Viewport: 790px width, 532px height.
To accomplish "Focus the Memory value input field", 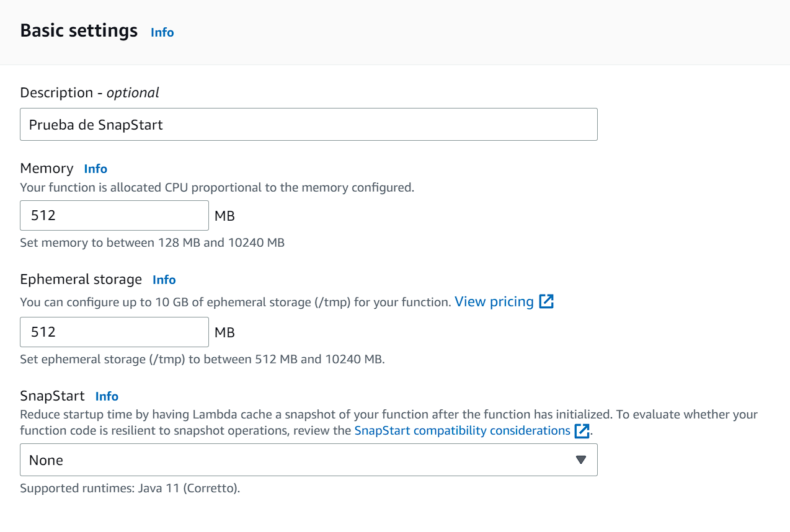I will 114,216.
